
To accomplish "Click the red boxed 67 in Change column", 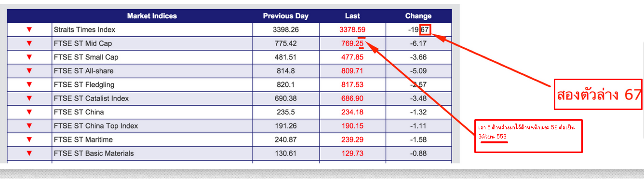I will point(425,30).
